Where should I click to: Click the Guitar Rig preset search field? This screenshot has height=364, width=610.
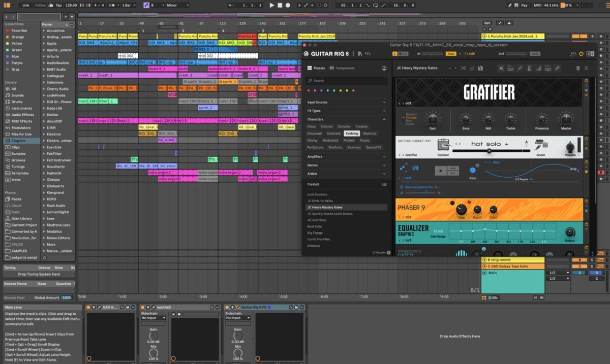click(x=346, y=81)
